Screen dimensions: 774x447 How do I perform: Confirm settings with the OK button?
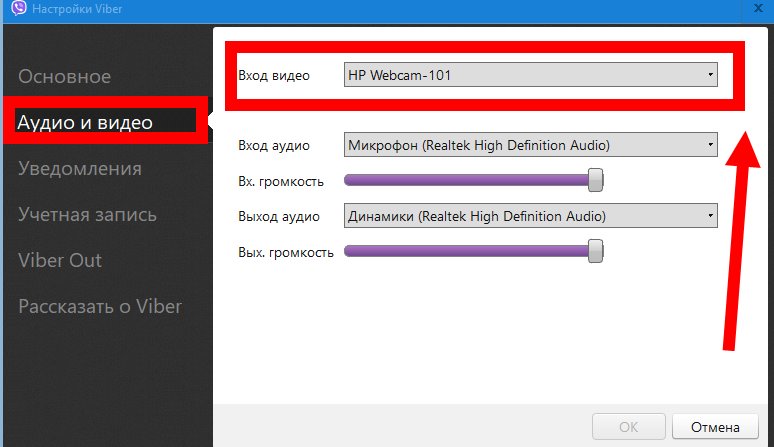pyautogui.click(x=629, y=427)
